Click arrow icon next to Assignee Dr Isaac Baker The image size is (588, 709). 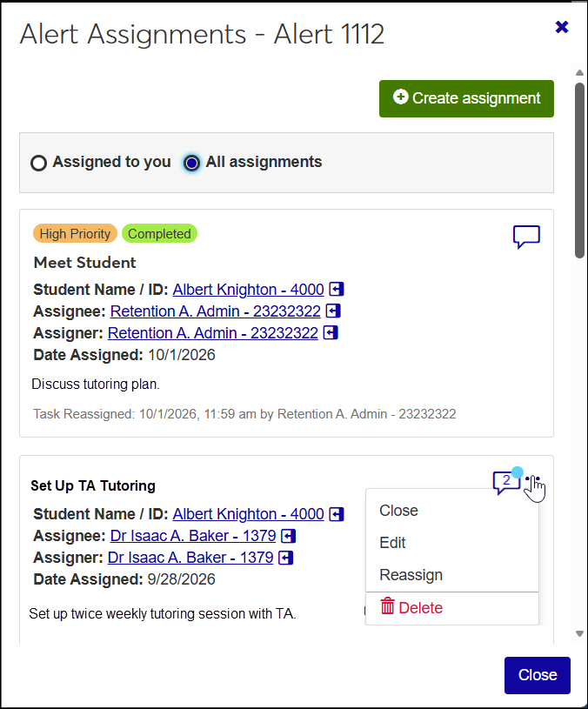point(289,536)
